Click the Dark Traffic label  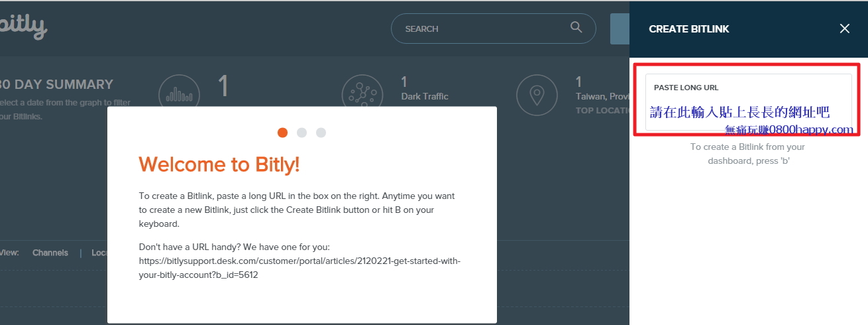point(425,96)
